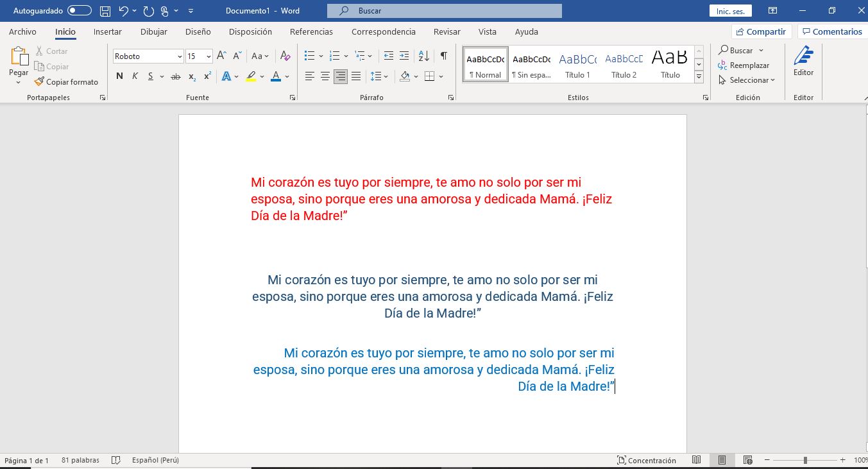Click the Save diskette icon
The width and height of the screenshot is (868, 469).
[105, 11]
